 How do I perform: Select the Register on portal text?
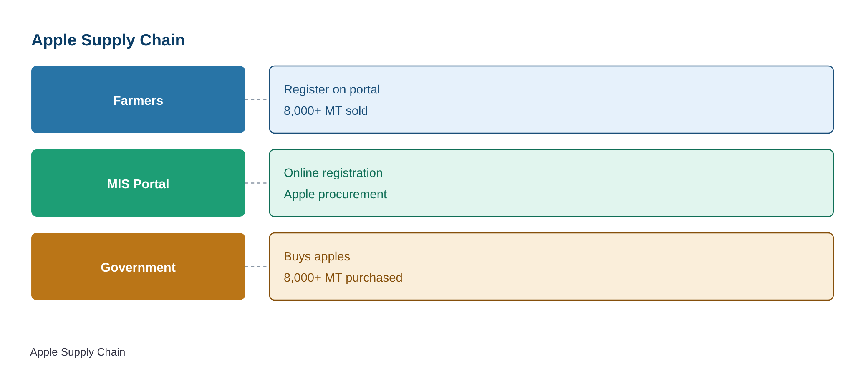[332, 89]
